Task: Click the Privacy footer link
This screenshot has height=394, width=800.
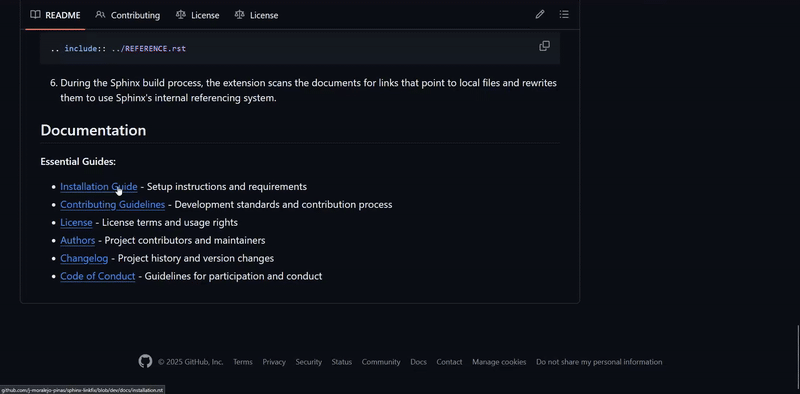Action: point(274,362)
